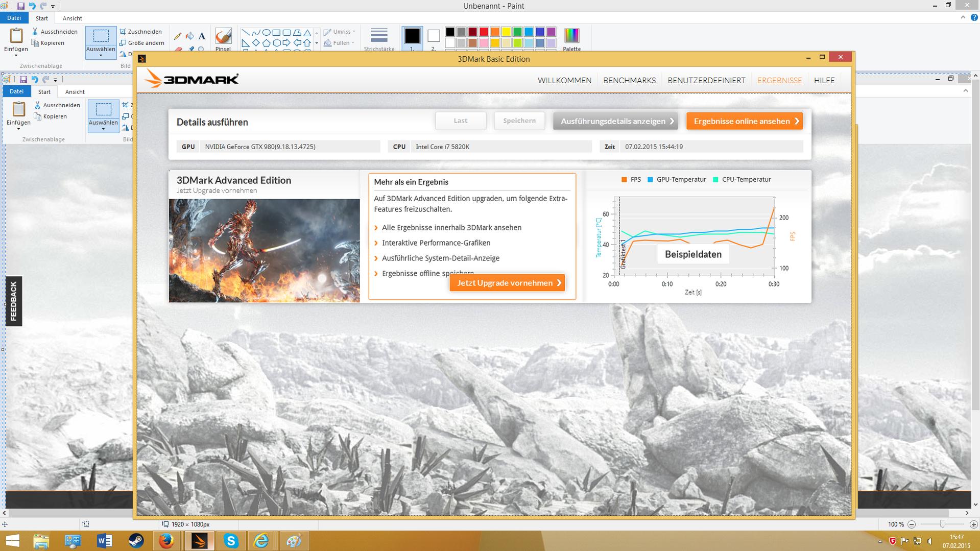Pick the green color swatch
Viewport: 980px width, 551px height.
(x=517, y=32)
